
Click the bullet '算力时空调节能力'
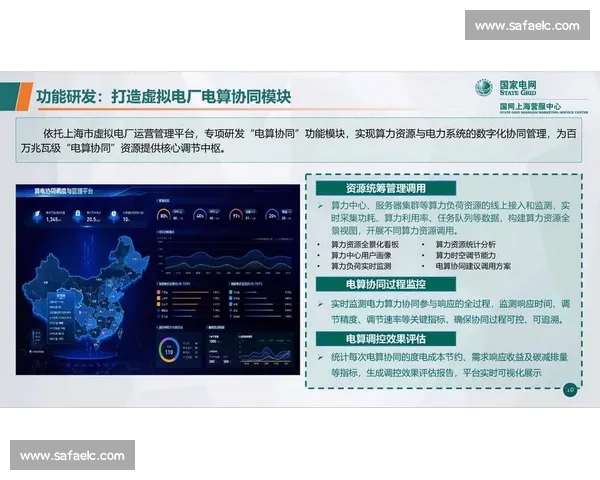[x=466, y=255]
